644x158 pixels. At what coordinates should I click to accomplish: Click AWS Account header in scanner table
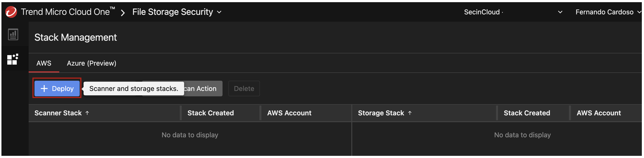(x=289, y=113)
